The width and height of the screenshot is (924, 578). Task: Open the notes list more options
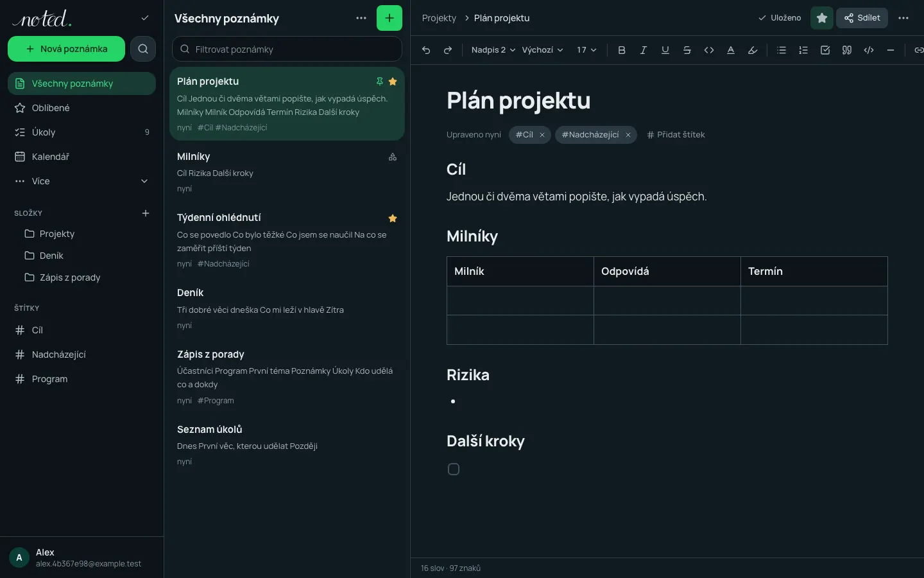click(x=361, y=18)
